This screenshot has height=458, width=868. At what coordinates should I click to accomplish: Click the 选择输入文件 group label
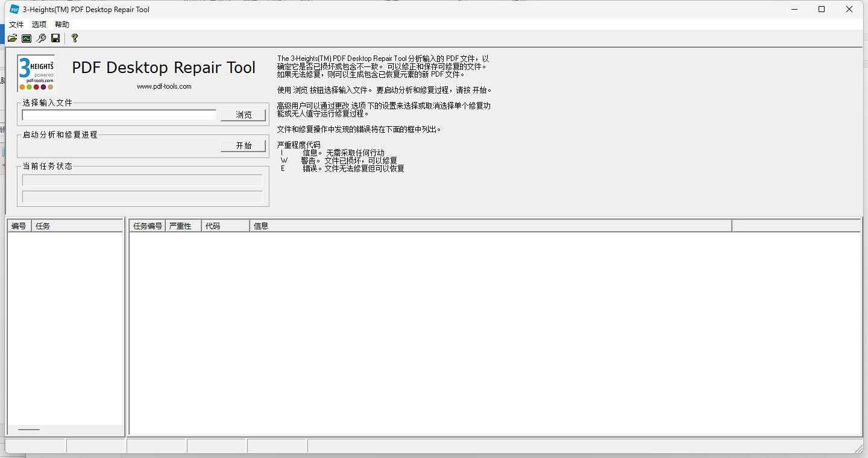coord(48,103)
